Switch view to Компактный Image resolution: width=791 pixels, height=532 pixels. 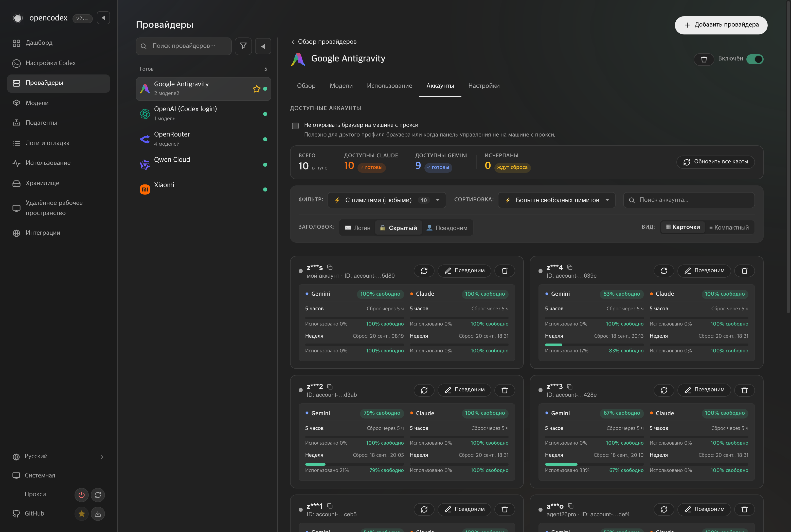tap(729, 227)
